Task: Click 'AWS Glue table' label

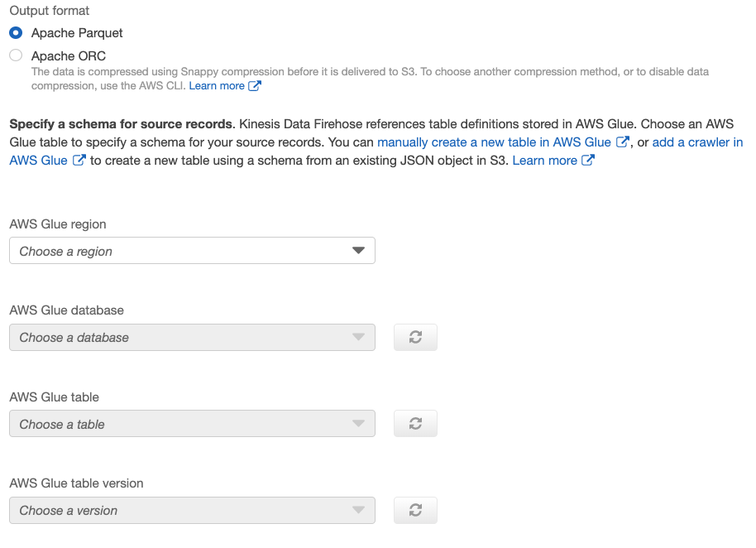Action: [x=54, y=397]
